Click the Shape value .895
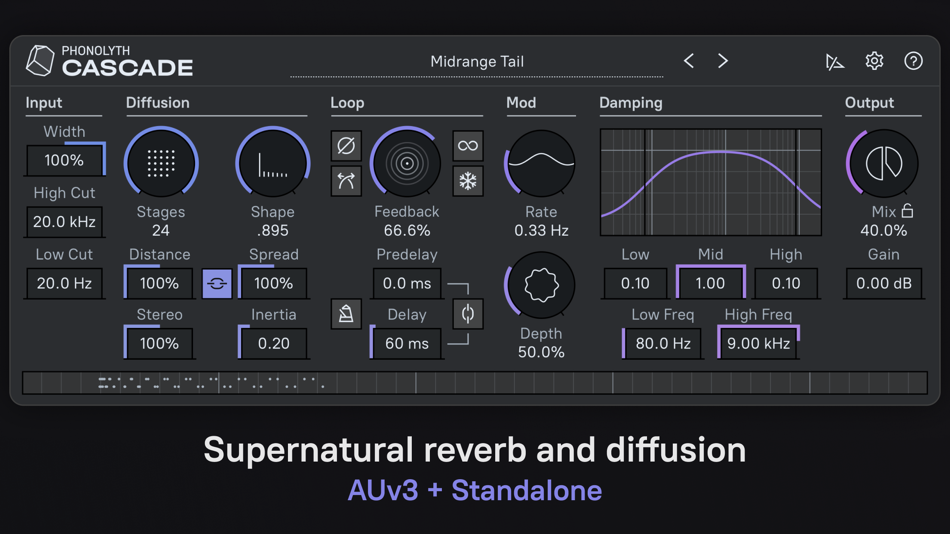This screenshot has height=534, width=950. point(273,230)
